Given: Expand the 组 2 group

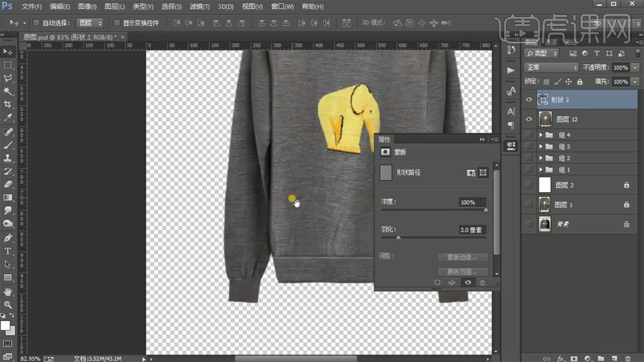Looking at the screenshot, I should click(x=541, y=158).
